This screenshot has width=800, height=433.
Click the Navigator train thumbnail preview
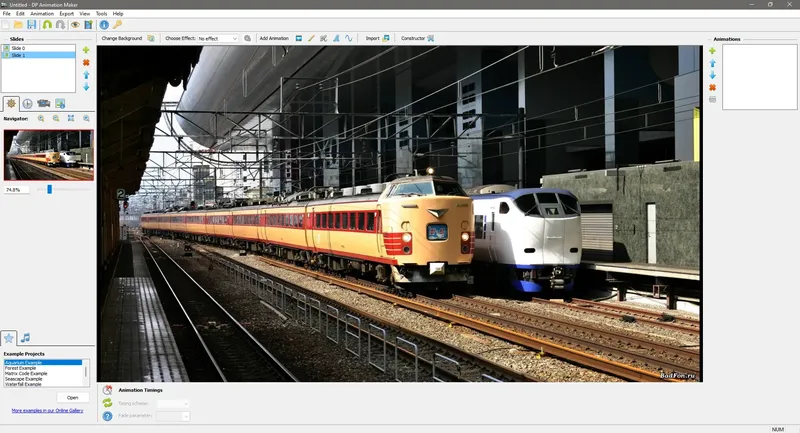49,155
